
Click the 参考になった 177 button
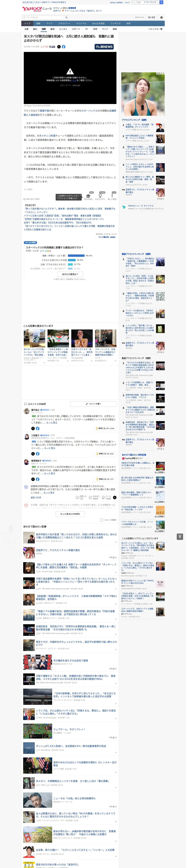105,479
